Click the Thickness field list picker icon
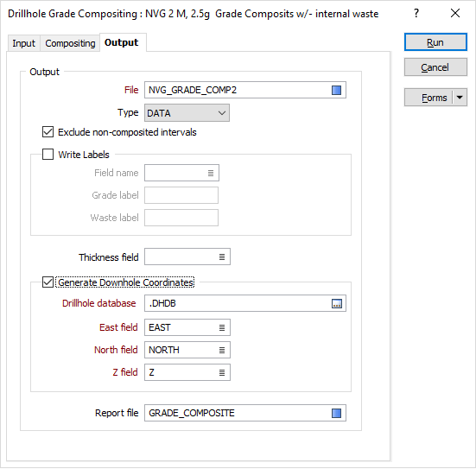This screenshot has width=476, height=469. [x=222, y=257]
